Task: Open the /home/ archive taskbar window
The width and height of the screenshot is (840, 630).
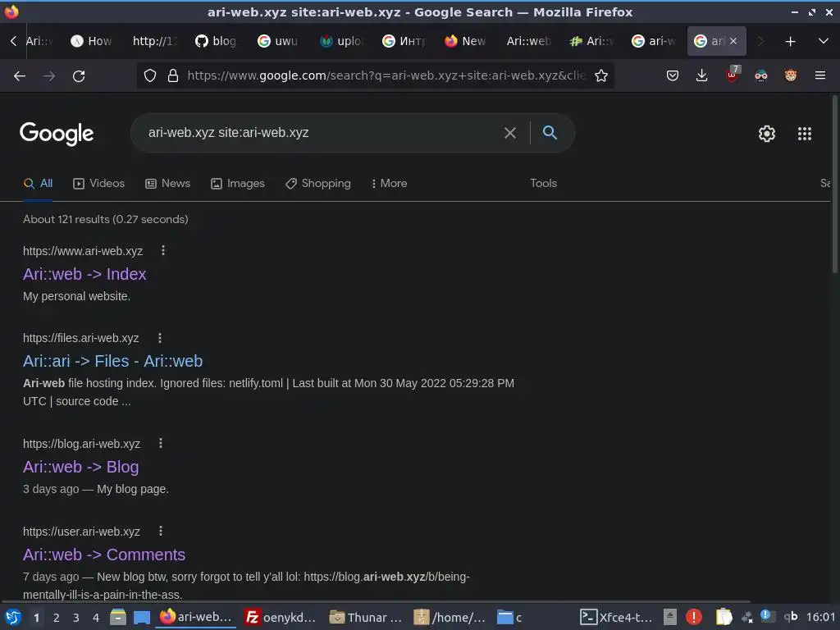Action: (449, 617)
